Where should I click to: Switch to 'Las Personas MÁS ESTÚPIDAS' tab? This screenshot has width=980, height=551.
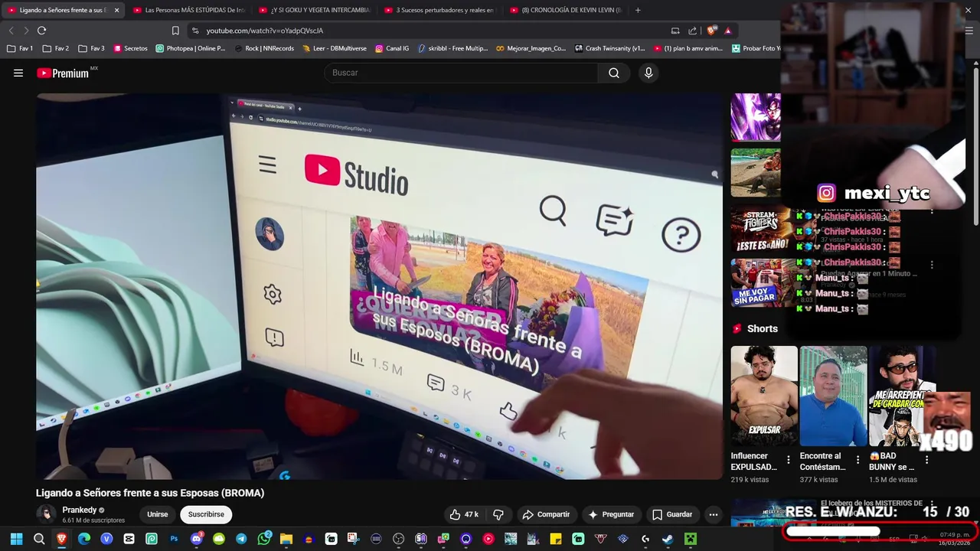188,10
